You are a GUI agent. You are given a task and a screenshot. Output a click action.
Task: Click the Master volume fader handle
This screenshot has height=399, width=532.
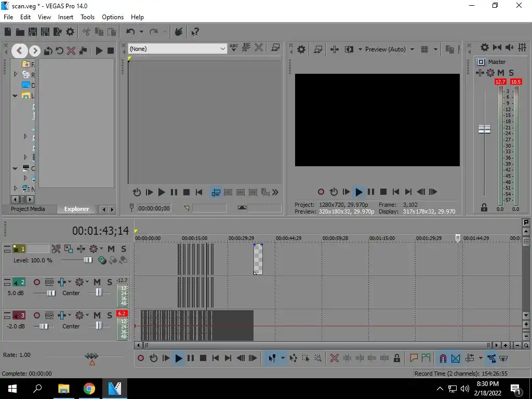[484, 129]
